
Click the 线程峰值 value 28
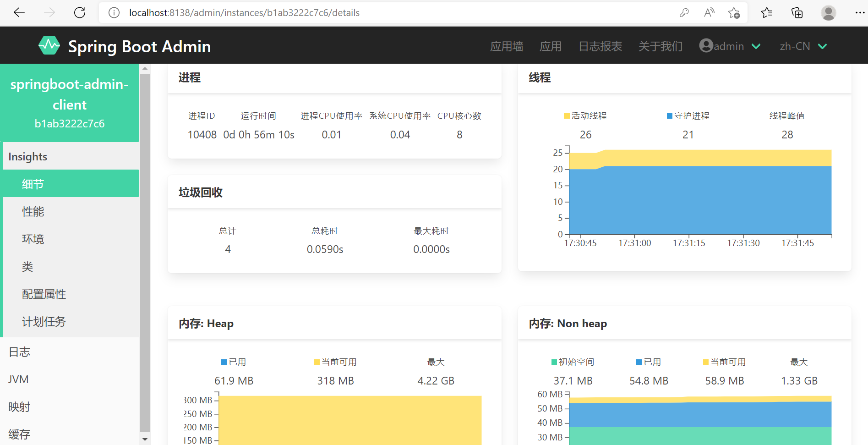(x=787, y=135)
